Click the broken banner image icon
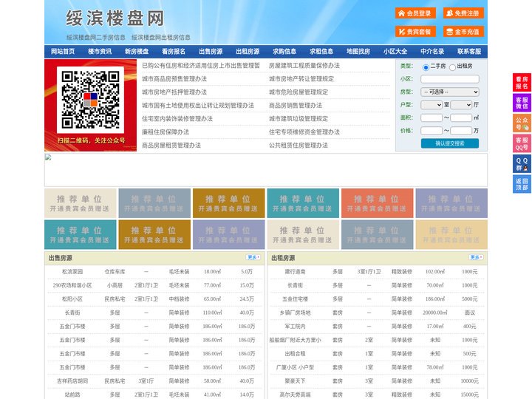 click(48, 157)
